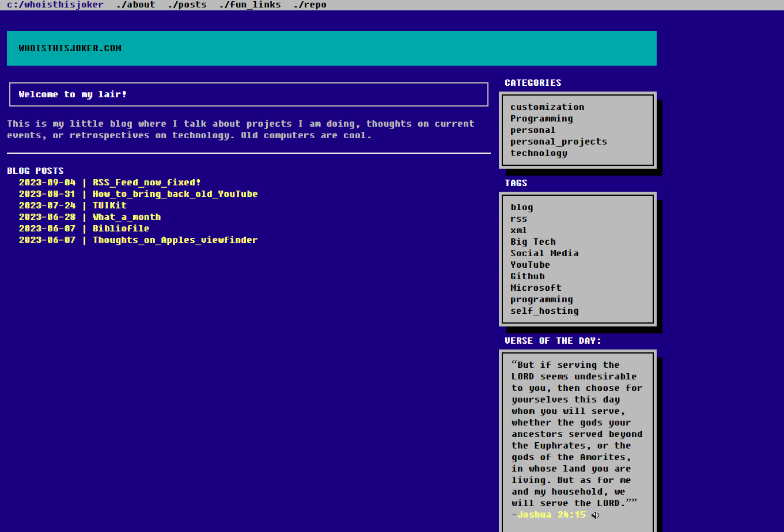
Task: Open the RSS_Feed_now_fixed! blog post
Action: pos(147,183)
